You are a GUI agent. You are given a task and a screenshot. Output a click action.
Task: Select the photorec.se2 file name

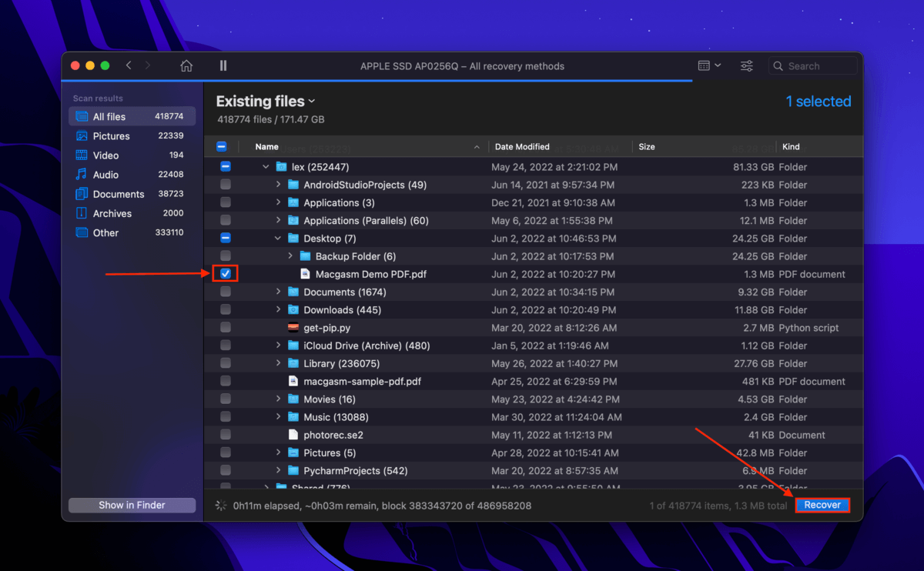click(333, 435)
